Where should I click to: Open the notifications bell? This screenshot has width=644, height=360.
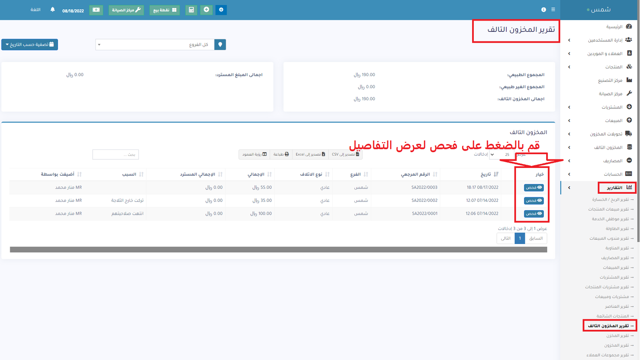(52, 10)
